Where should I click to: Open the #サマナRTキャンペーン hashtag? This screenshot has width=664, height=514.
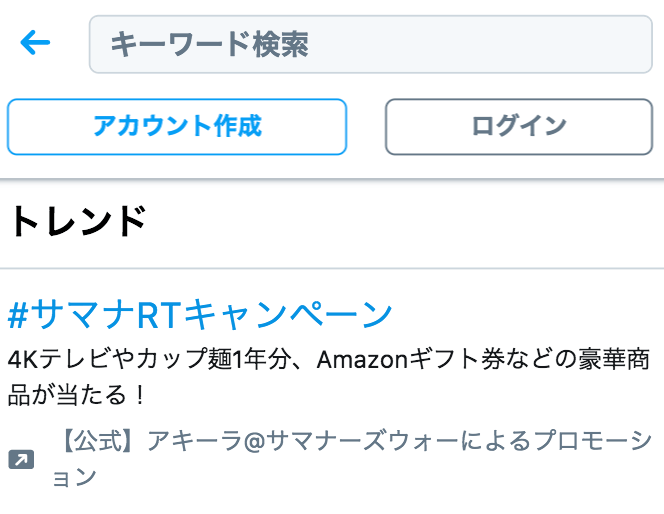click(200, 315)
